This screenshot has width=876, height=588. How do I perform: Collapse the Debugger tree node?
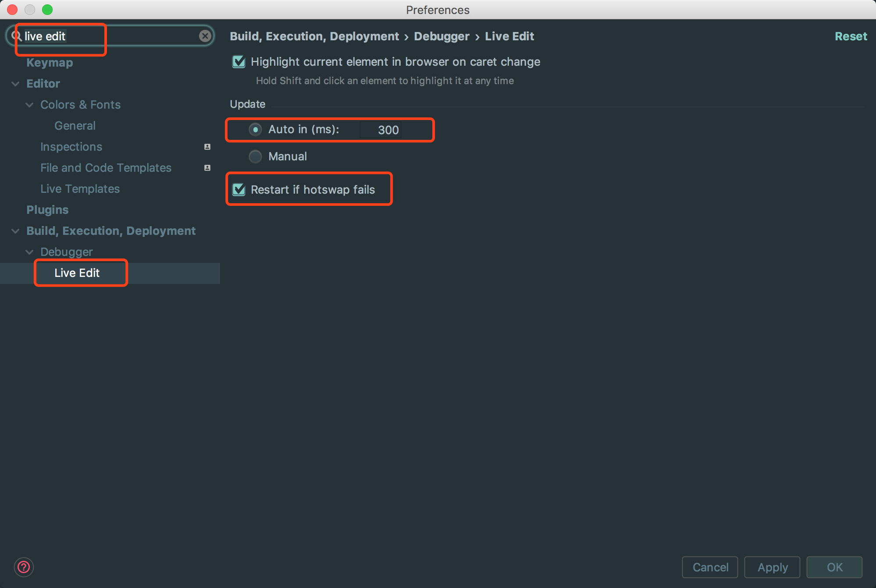point(29,252)
